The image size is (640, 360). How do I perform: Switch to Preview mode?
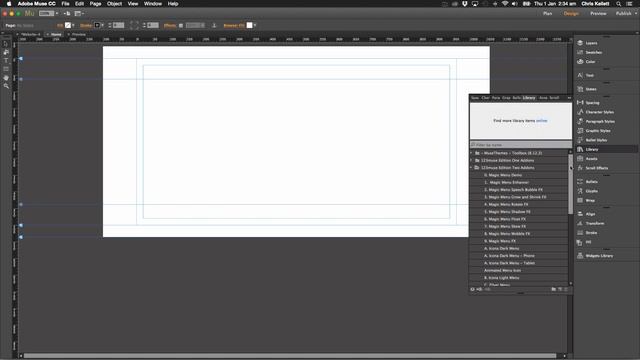point(598,13)
